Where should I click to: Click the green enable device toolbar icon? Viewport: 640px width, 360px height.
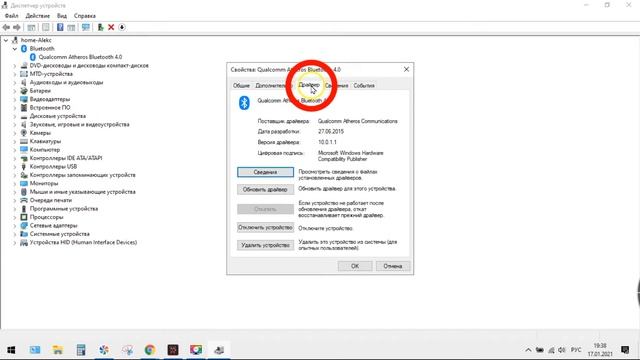[100, 27]
